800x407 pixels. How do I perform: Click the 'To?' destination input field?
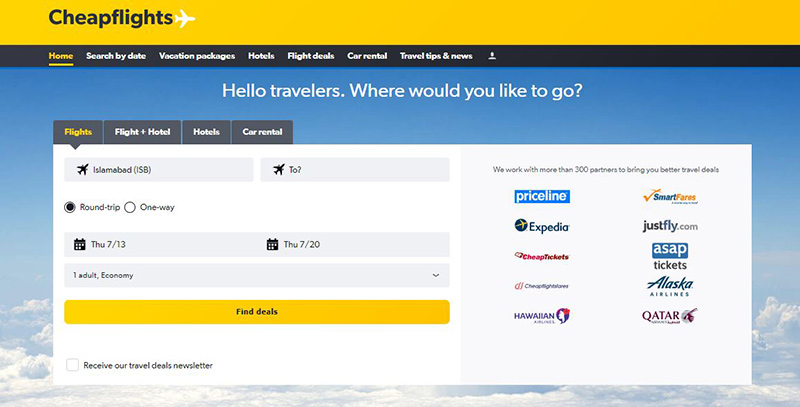355,170
